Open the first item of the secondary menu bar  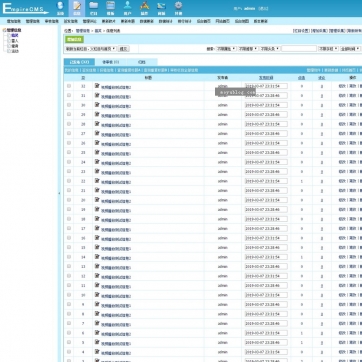click(14, 21)
